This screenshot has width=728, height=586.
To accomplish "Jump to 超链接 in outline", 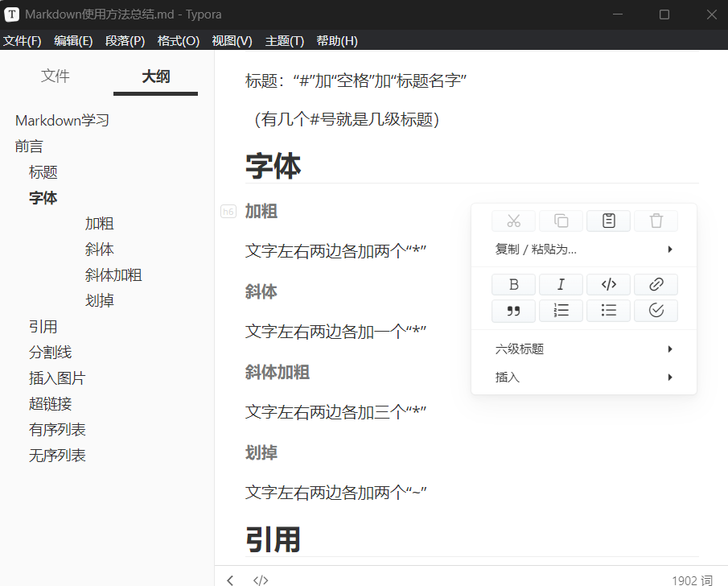I will click(x=50, y=404).
